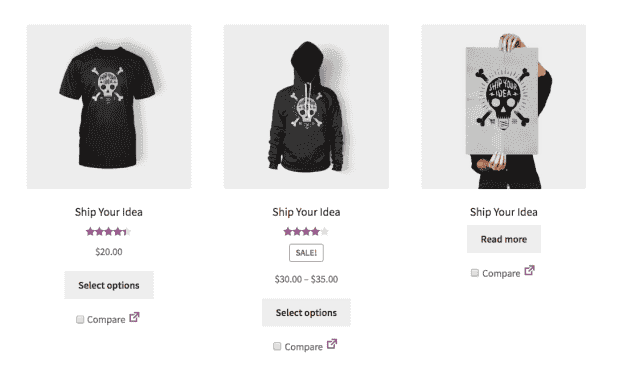Click the Read more button
The height and width of the screenshot is (381, 619).
pos(504,239)
